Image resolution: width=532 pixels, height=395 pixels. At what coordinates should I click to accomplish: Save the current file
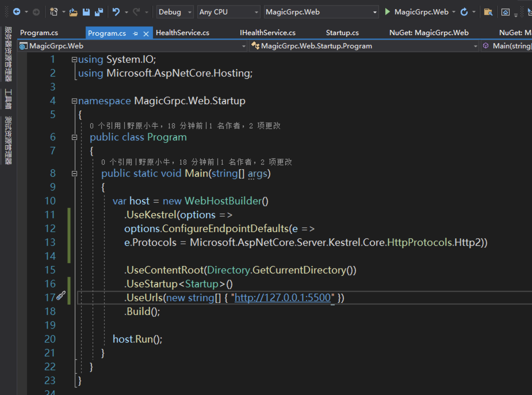coord(86,12)
